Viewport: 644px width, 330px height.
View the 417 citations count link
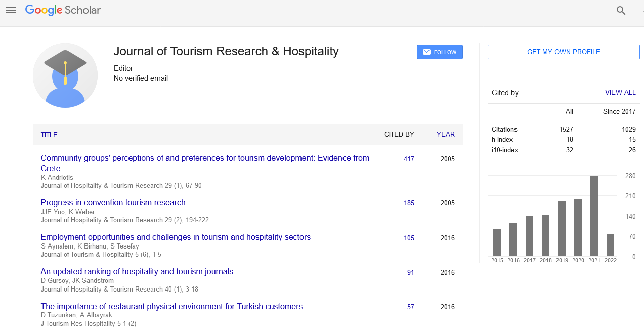click(x=409, y=159)
